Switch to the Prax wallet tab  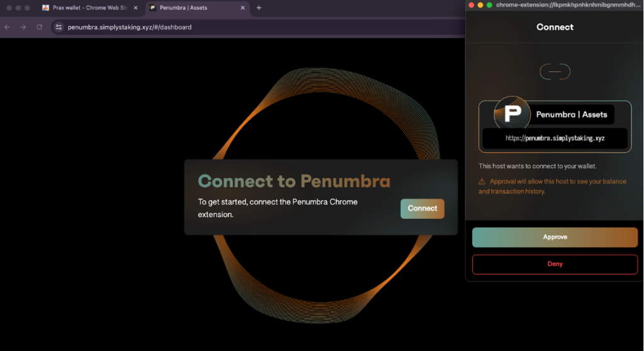(x=88, y=8)
